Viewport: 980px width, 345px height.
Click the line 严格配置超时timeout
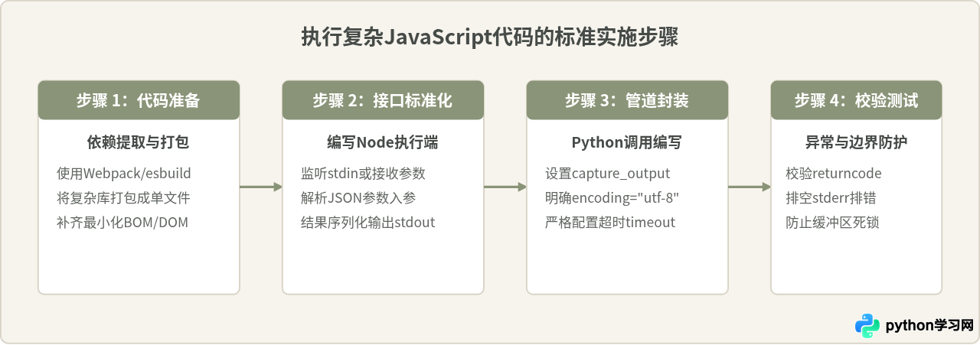pos(610,223)
